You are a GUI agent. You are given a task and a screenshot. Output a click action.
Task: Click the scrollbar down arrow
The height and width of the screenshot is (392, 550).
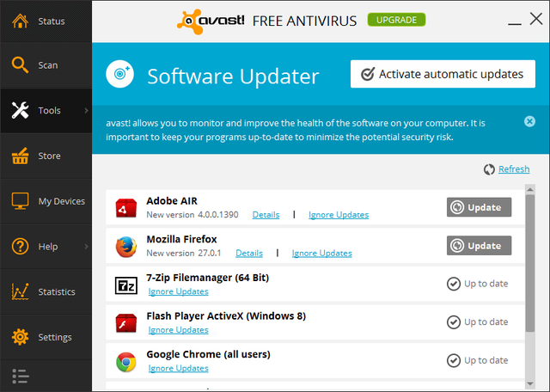point(530,384)
